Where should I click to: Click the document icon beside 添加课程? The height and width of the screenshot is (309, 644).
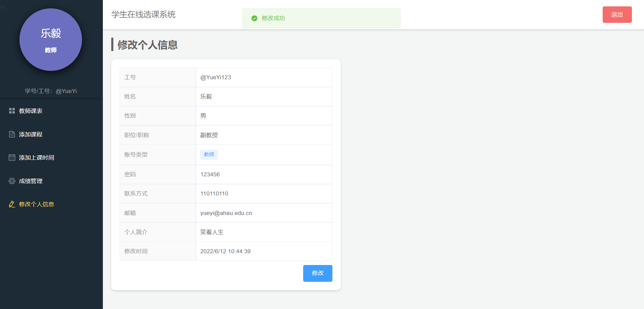(x=12, y=134)
